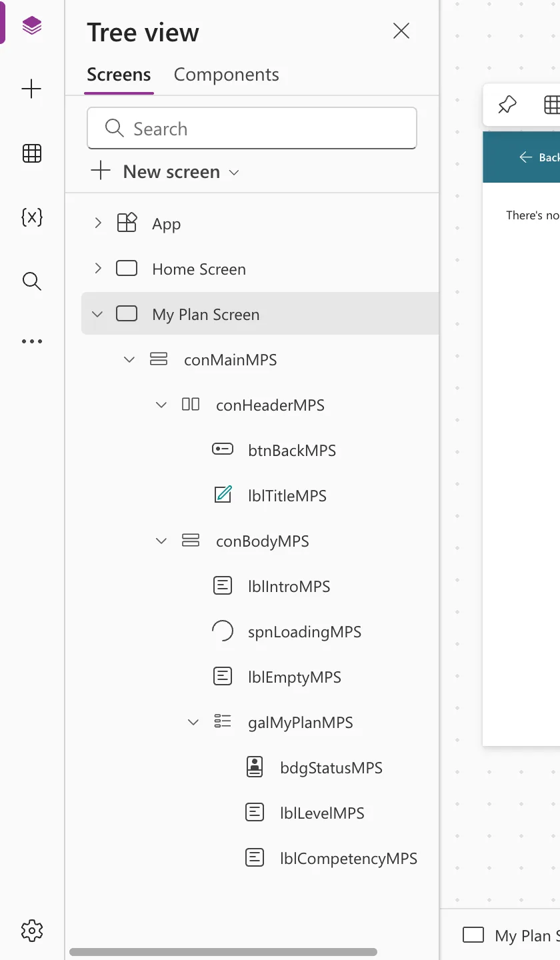560x960 pixels.
Task: Click the bdgStatusMPS badge icon
Action: tap(255, 767)
